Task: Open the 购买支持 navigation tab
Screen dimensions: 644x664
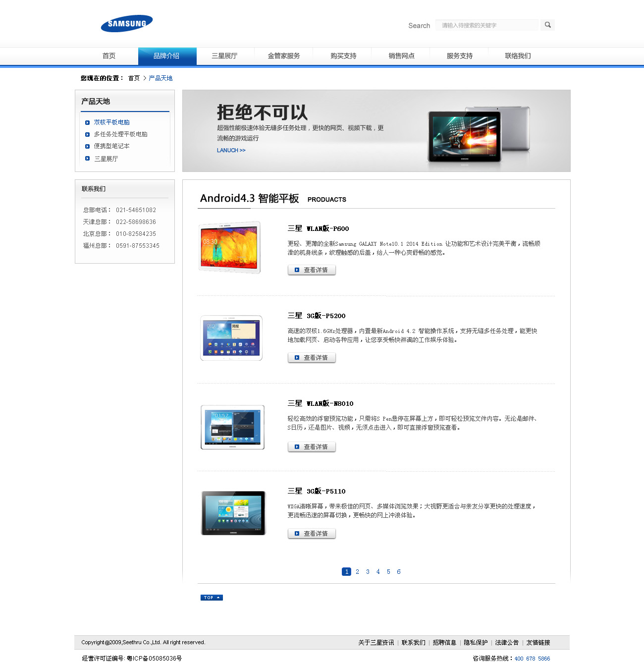Action: click(x=343, y=56)
